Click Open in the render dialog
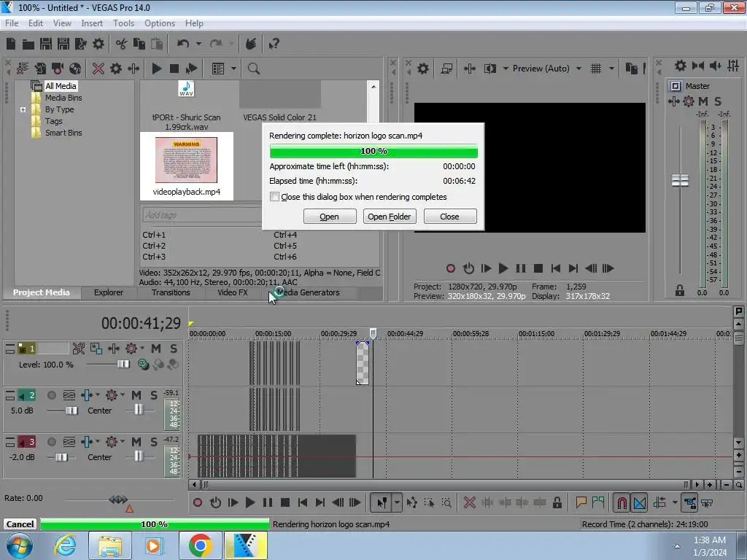 point(329,216)
